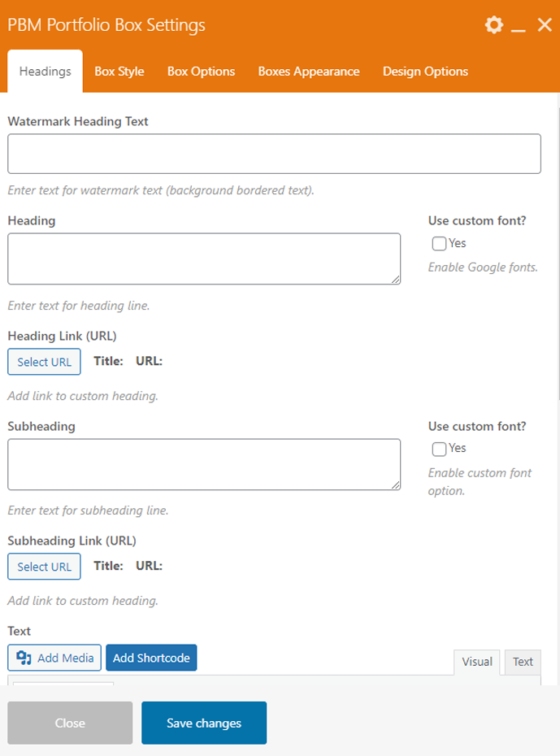Switch to the Headings tab
Viewport: 560px width, 756px height.
(x=46, y=72)
